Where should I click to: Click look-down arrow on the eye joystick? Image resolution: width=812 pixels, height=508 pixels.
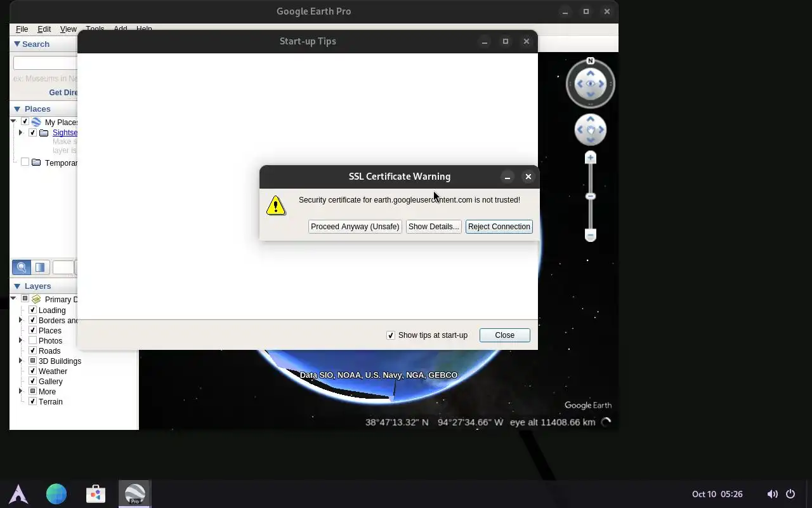(x=591, y=95)
